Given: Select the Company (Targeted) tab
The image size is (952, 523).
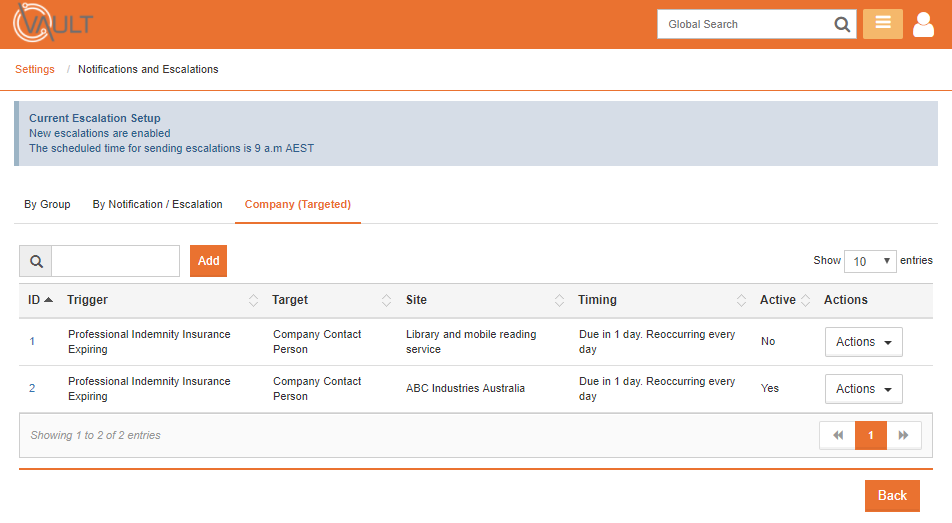Looking at the screenshot, I should tap(298, 205).
